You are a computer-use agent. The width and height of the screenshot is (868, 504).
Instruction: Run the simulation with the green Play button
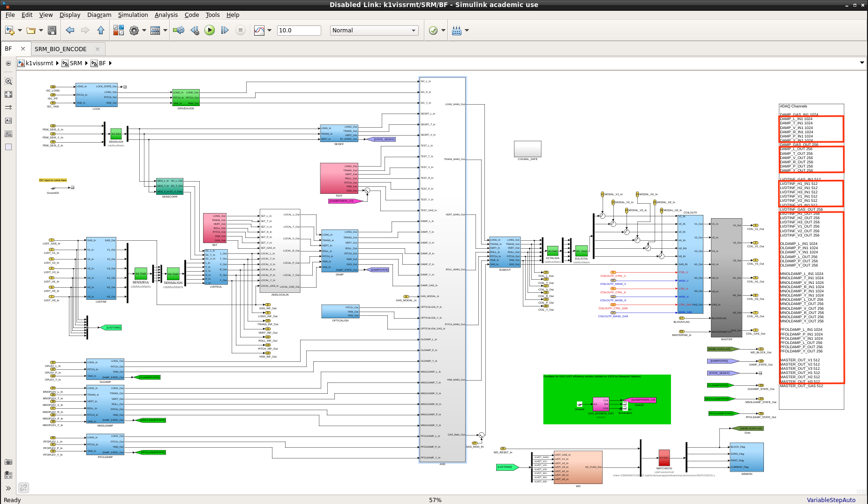click(x=210, y=31)
